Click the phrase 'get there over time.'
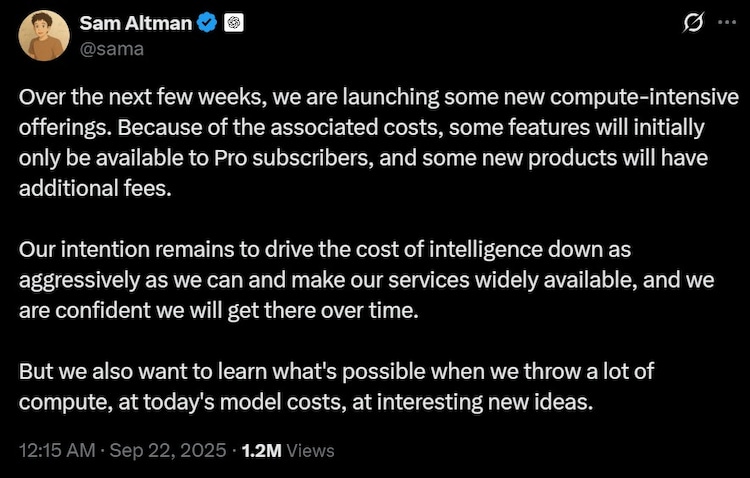The image size is (750, 478). tap(323, 311)
